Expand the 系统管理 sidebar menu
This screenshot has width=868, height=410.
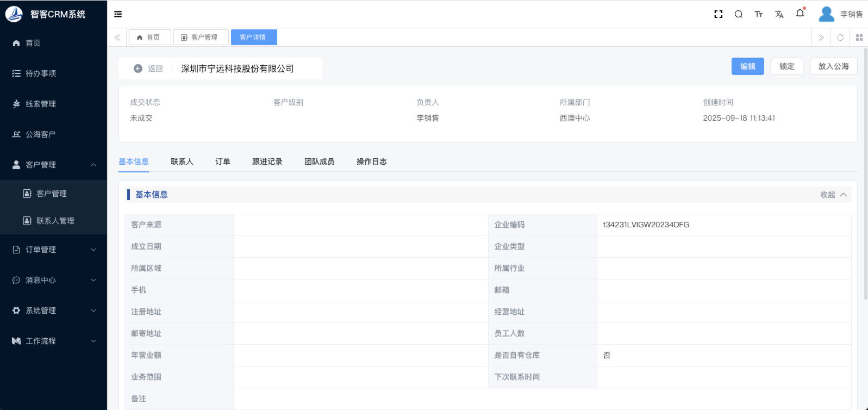[x=53, y=310]
